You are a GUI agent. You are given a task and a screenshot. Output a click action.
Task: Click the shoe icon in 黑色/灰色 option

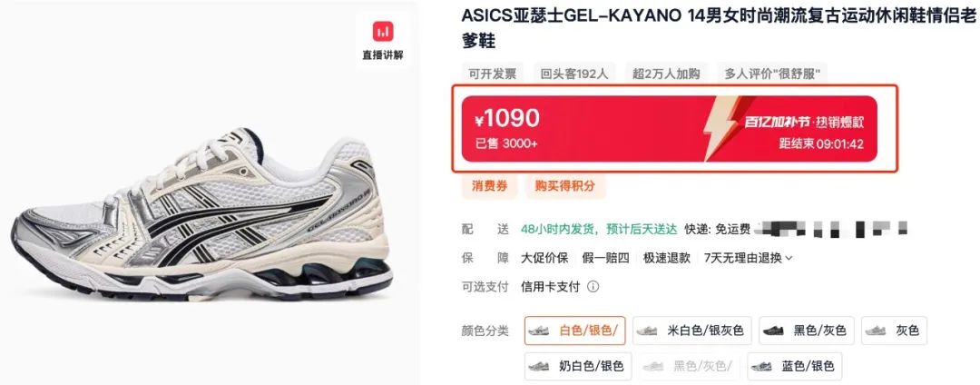click(x=773, y=331)
